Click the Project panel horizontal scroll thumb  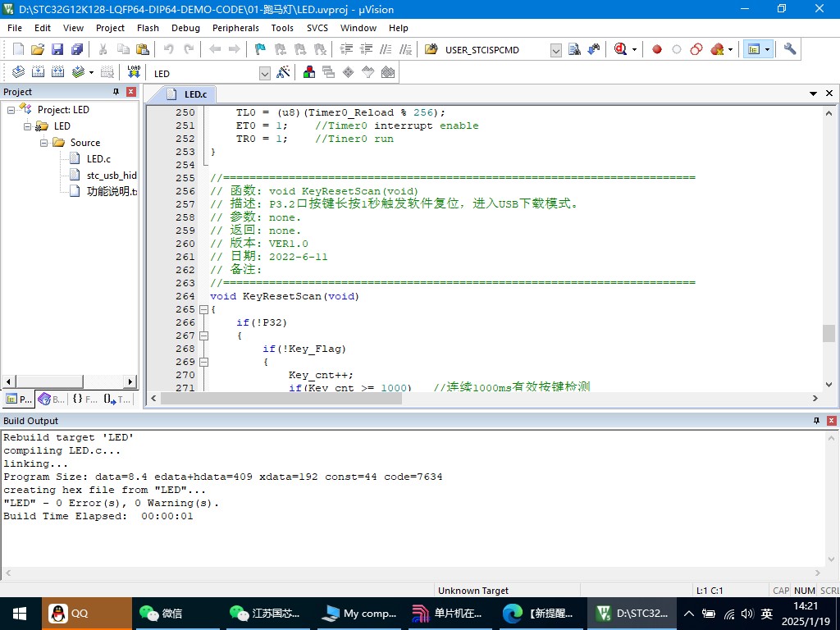pyautogui.click(x=49, y=381)
